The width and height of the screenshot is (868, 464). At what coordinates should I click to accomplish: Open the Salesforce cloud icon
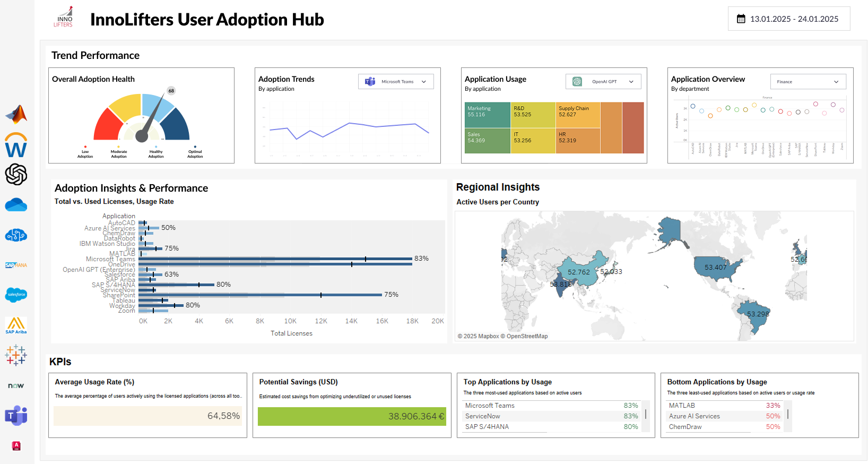(x=16, y=295)
